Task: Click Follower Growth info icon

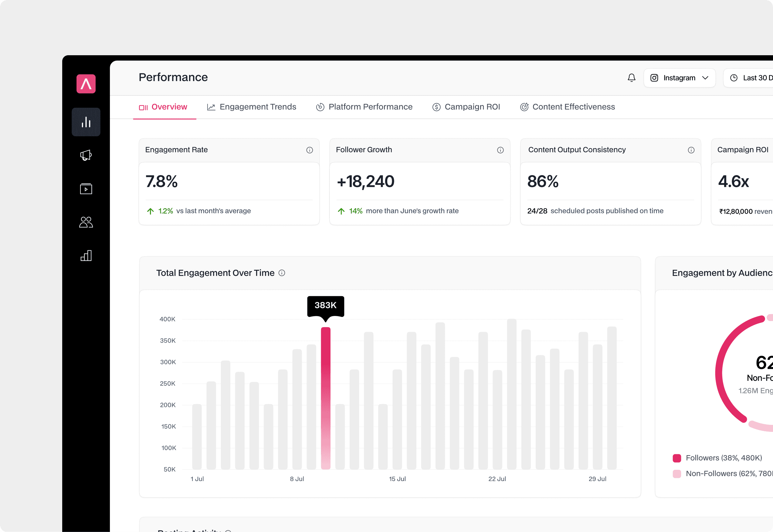Action: tap(500, 150)
